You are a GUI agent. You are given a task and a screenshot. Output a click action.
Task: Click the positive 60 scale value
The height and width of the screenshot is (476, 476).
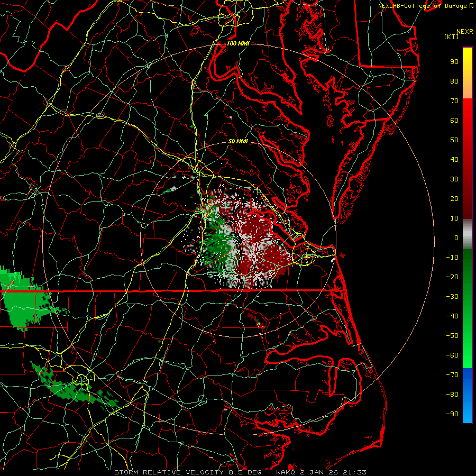tap(454, 120)
